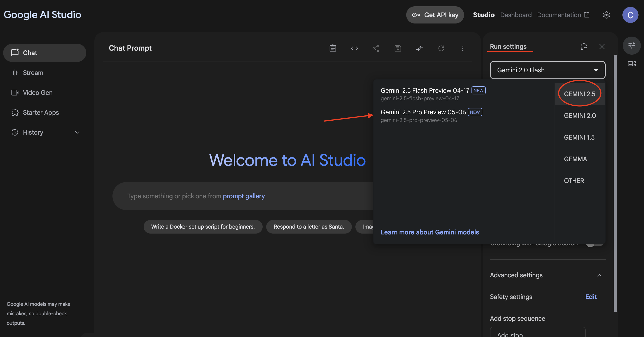Open the Get code icon
This screenshot has width=644, height=337.
coord(354,48)
